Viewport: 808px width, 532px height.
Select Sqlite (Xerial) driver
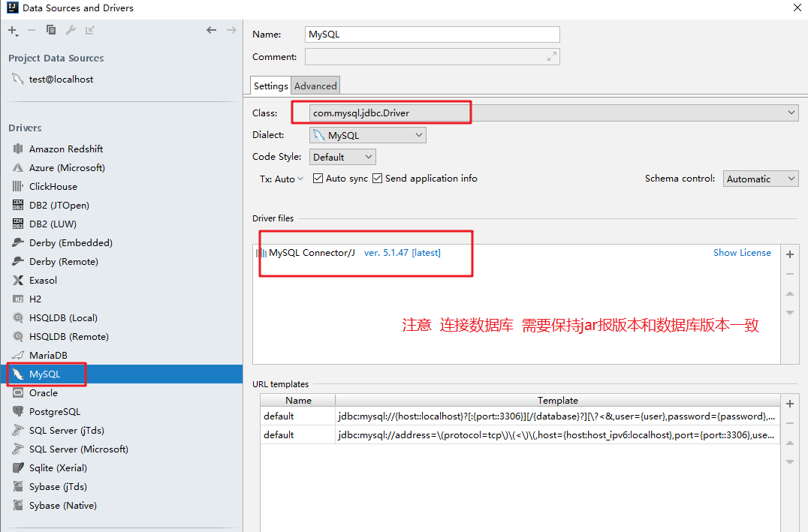click(x=58, y=468)
